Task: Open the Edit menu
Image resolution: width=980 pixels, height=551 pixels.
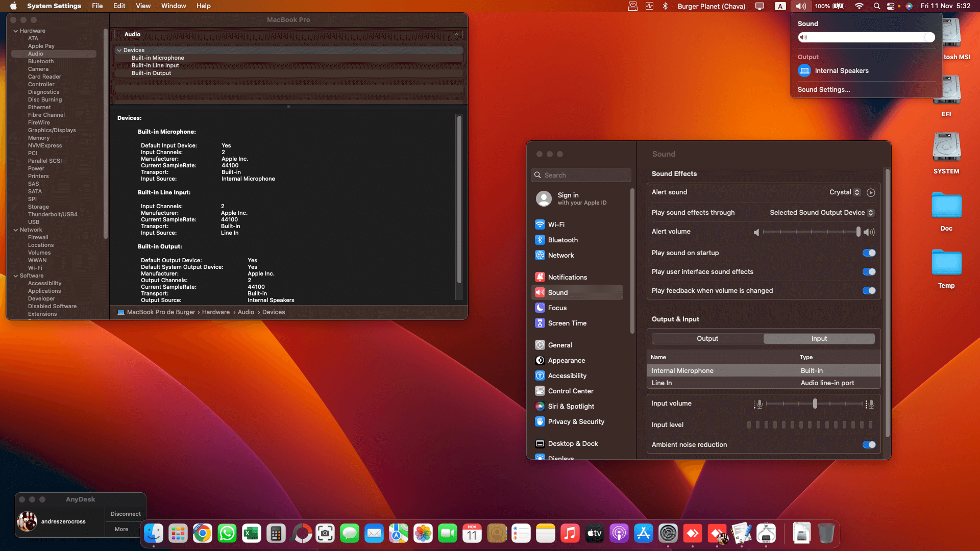Action: tap(119, 6)
